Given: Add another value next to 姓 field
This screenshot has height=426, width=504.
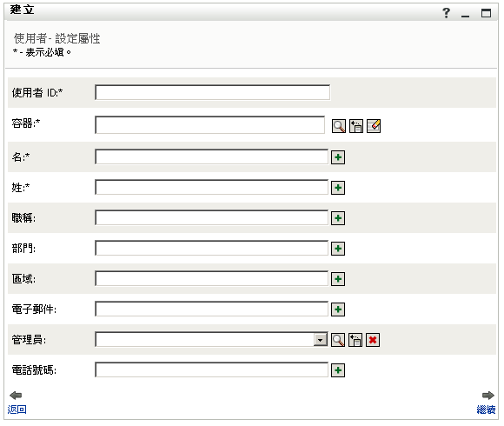Looking at the screenshot, I should (338, 188).
